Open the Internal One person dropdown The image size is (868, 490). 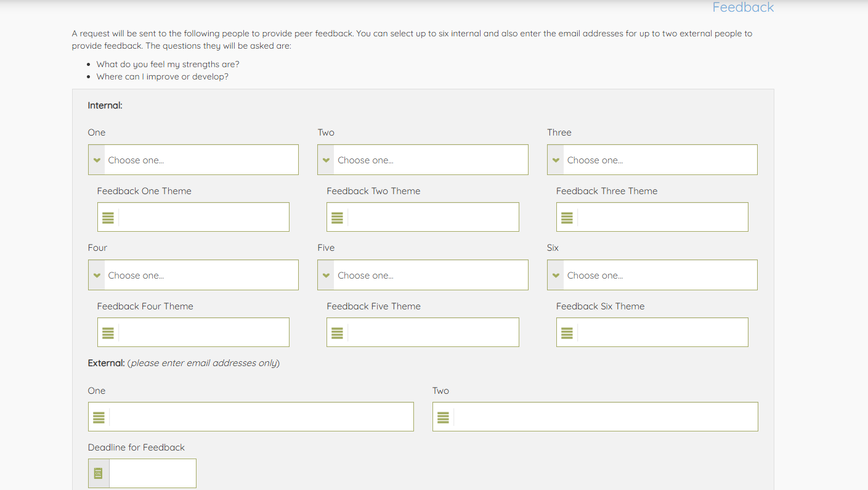pos(193,160)
